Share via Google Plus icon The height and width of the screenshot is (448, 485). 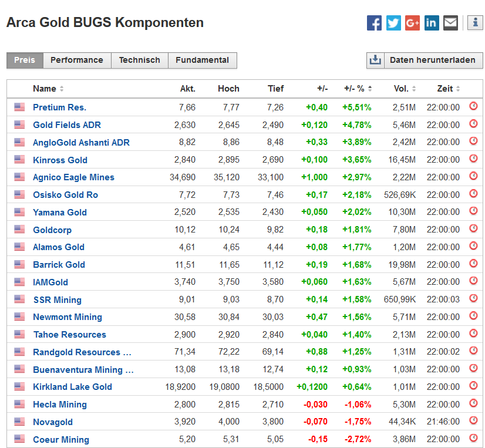412,23
